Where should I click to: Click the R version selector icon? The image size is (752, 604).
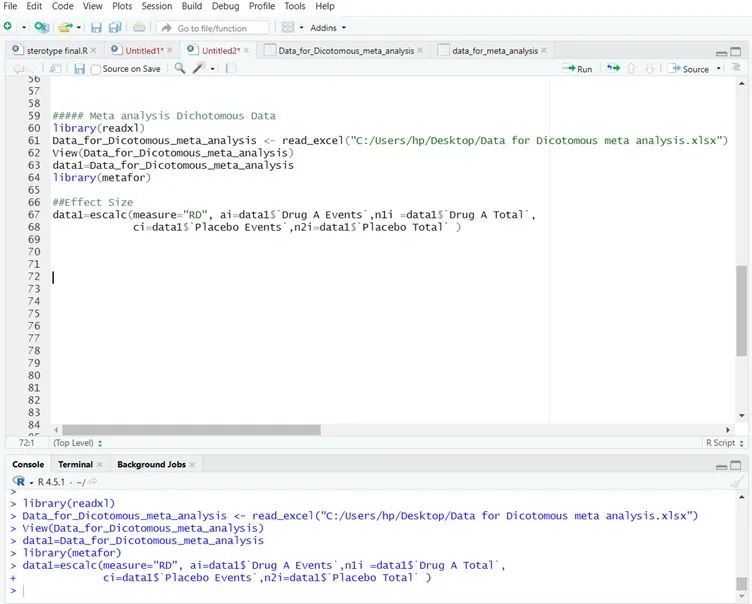(x=19, y=481)
